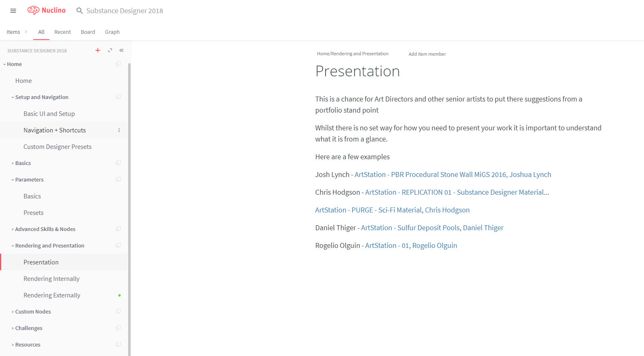Open the three-dot menu for Navigation + Shortcuts
The height and width of the screenshot is (356, 644).
119,130
